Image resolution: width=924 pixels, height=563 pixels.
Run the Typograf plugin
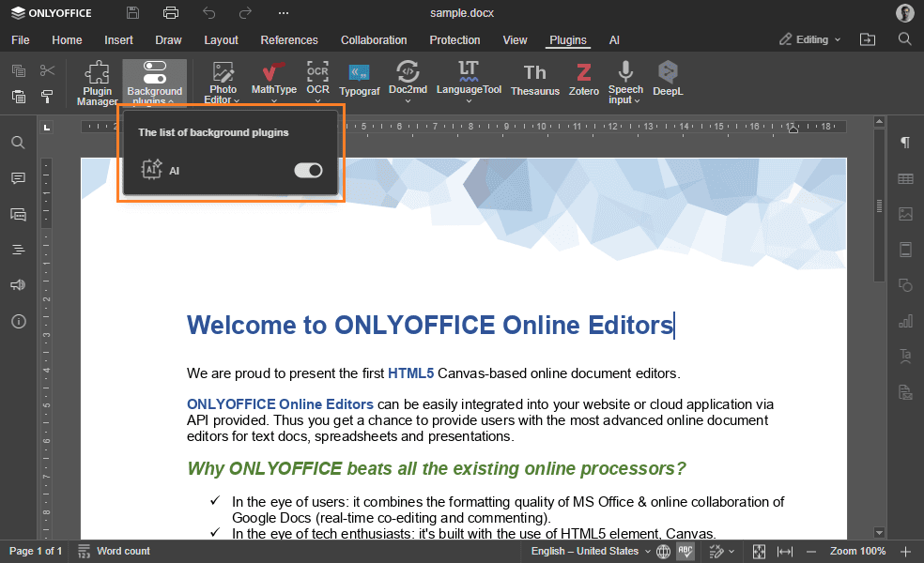click(360, 81)
